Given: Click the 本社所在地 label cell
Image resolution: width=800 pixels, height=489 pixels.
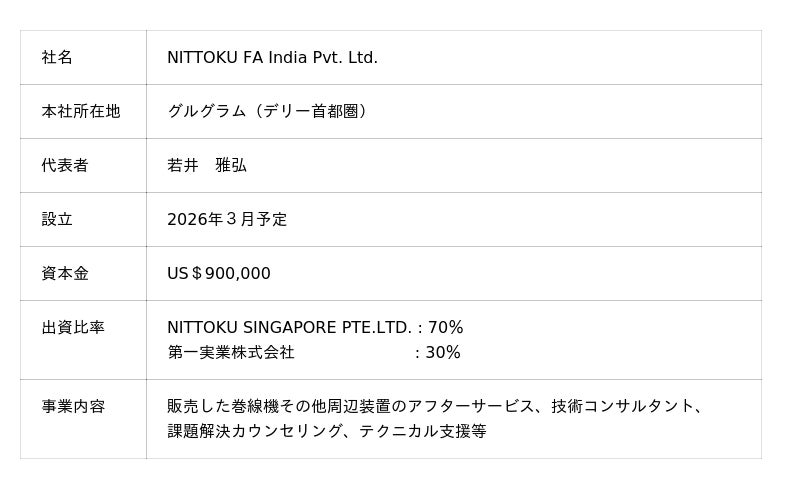Looking at the screenshot, I should click(x=80, y=112).
